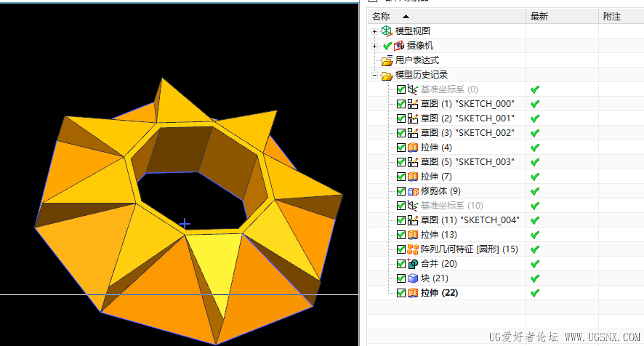Toggle checkbox for 拉伸 (22)

click(x=401, y=293)
